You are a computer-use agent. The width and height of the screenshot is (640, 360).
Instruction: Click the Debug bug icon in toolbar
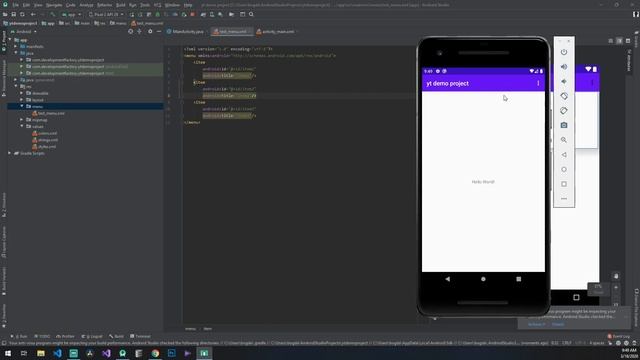[x=158, y=14]
